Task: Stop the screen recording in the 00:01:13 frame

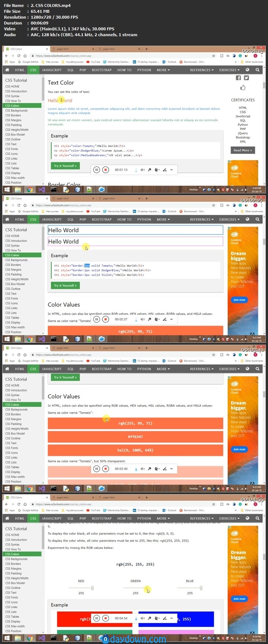Action: (x=105, y=170)
